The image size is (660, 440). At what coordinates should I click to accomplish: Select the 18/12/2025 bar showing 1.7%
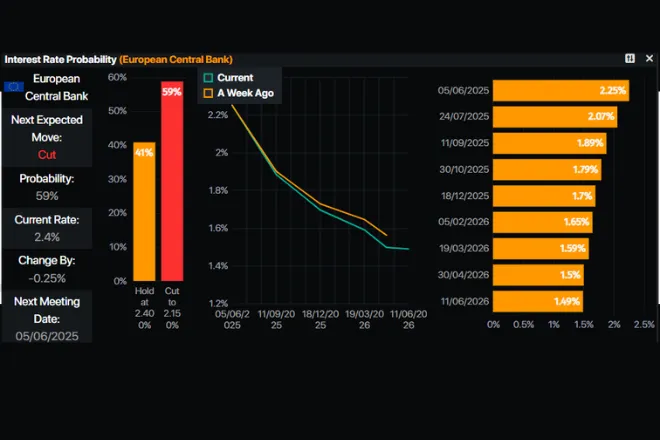coord(544,196)
